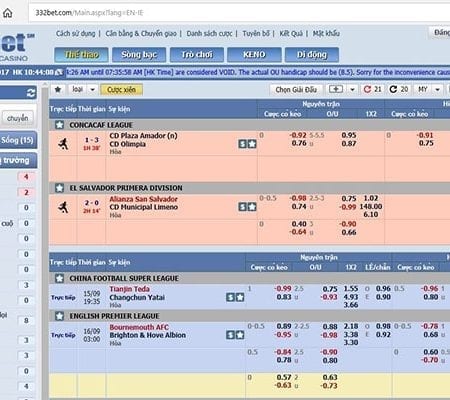The width and height of the screenshot is (450, 400).
Task: Click odds 4.93 for Changchun Yatai 1X2
Action: click(351, 297)
